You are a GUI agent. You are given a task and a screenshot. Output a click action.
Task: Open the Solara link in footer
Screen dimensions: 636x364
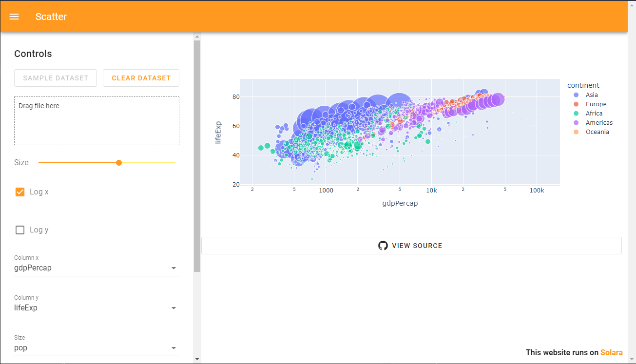click(x=611, y=352)
